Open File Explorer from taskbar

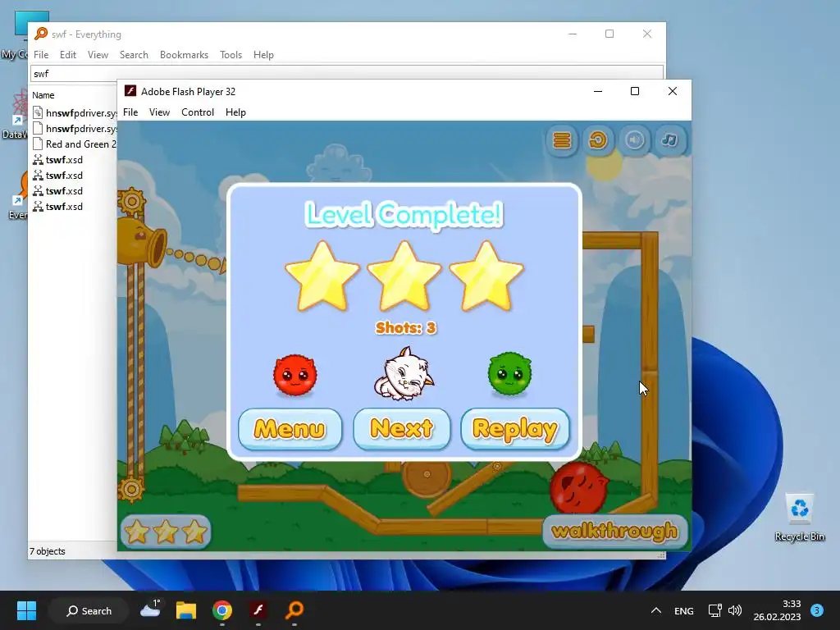point(186,610)
